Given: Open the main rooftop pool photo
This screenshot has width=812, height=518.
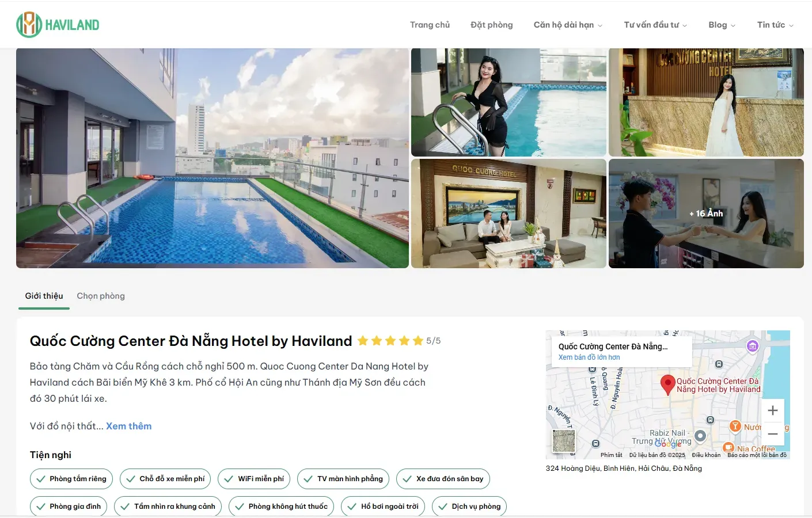Looking at the screenshot, I should pyautogui.click(x=213, y=158).
